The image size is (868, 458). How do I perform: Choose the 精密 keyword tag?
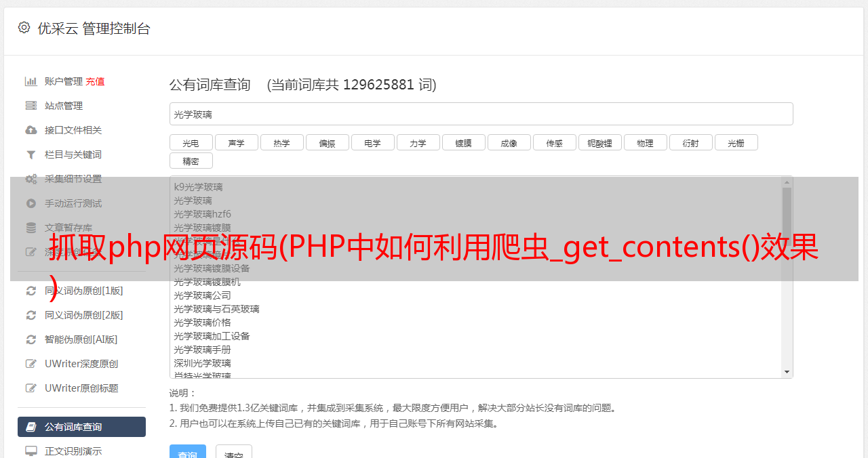(x=191, y=161)
